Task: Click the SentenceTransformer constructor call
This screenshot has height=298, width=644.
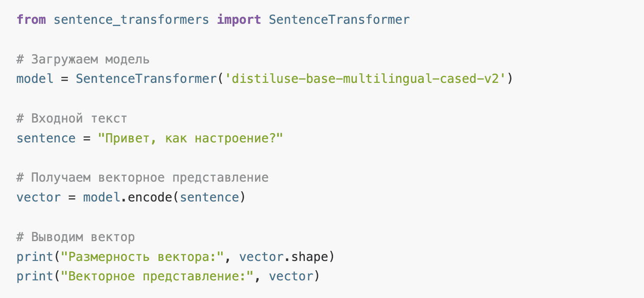Action: [x=146, y=79]
